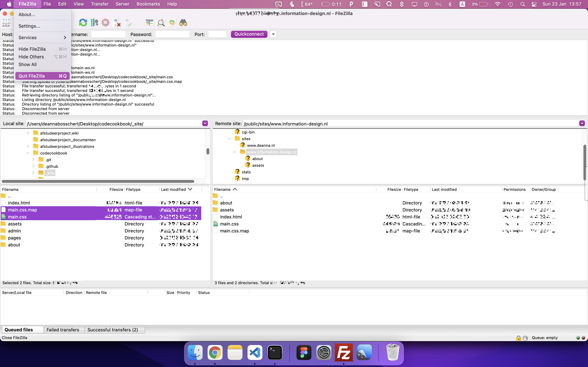This screenshot has height=367, width=588.
Task: Toggle the lock icon in the status bar
Action: [518, 338]
